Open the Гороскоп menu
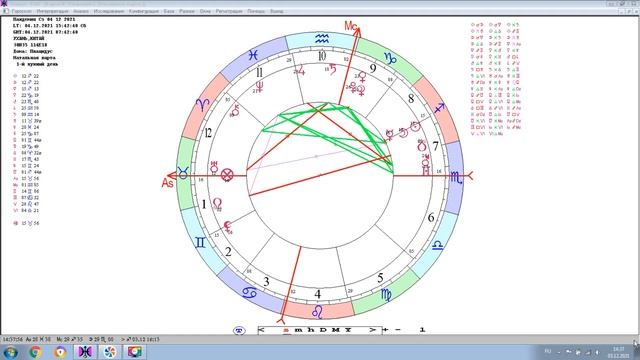640x360 pixels. [x=22, y=11]
